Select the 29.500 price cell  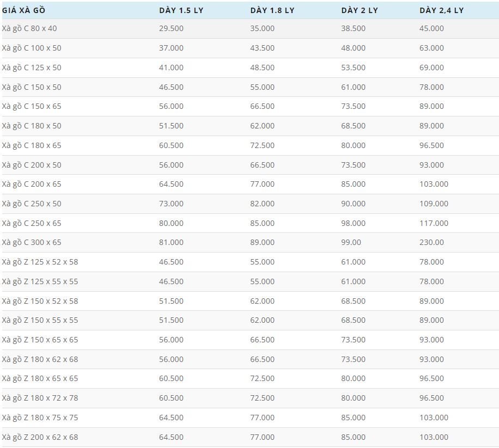point(171,28)
